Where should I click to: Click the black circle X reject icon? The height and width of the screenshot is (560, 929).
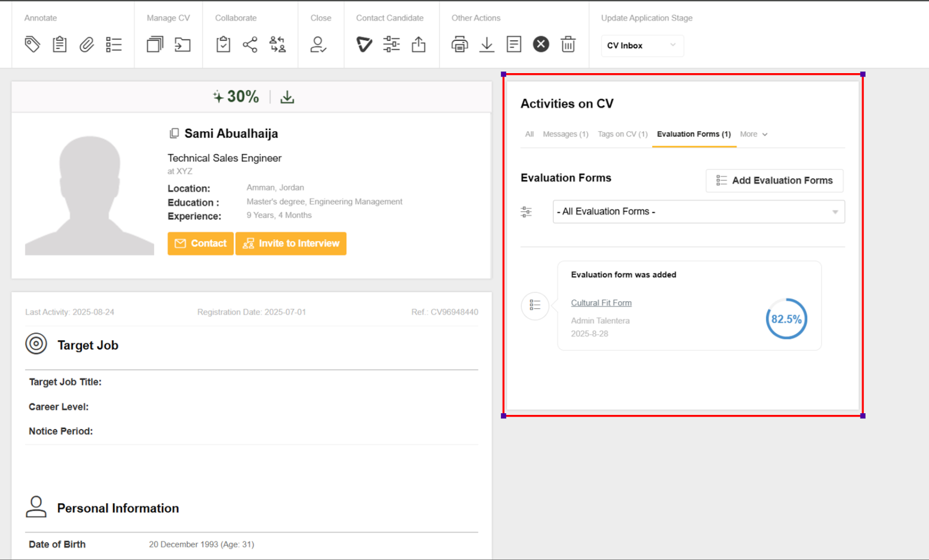tap(541, 44)
